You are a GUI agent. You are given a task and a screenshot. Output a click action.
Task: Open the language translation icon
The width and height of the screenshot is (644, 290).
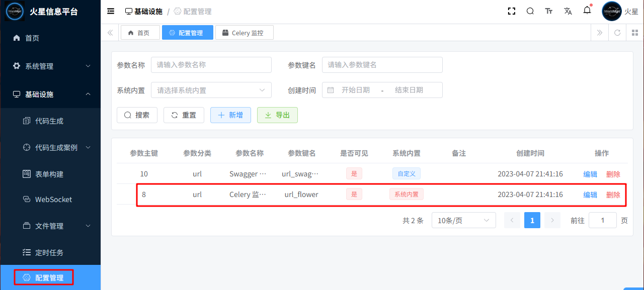point(568,11)
